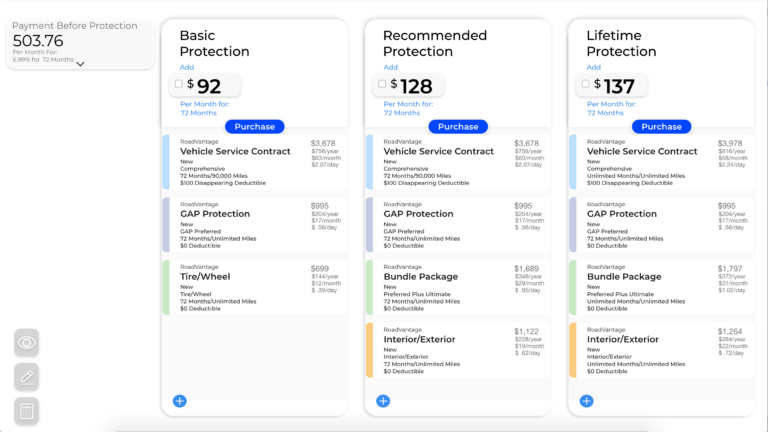Click blue color bar of Basic Vehicle Service Contract
Image resolution: width=768 pixels, height=432 pixels.
pyautogui.click(x=166, y=162)
